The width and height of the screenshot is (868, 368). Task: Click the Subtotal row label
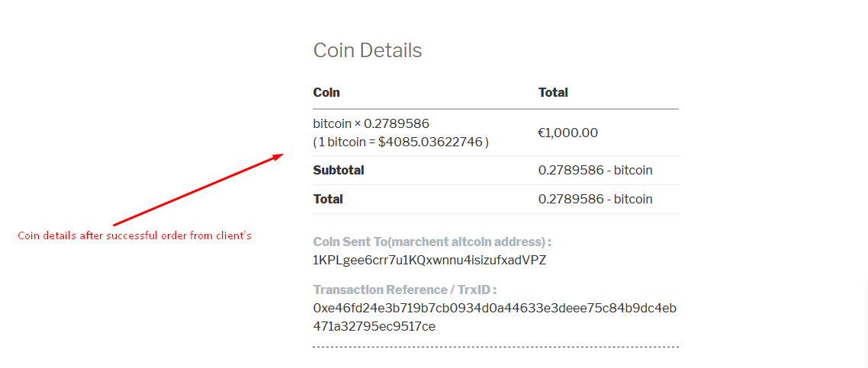pos(339,170)
